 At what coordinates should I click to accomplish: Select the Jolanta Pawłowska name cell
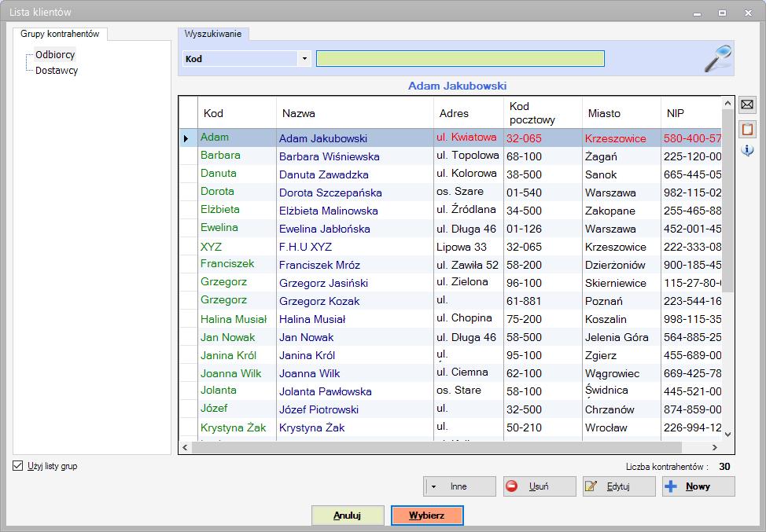(x=355, y=391)
